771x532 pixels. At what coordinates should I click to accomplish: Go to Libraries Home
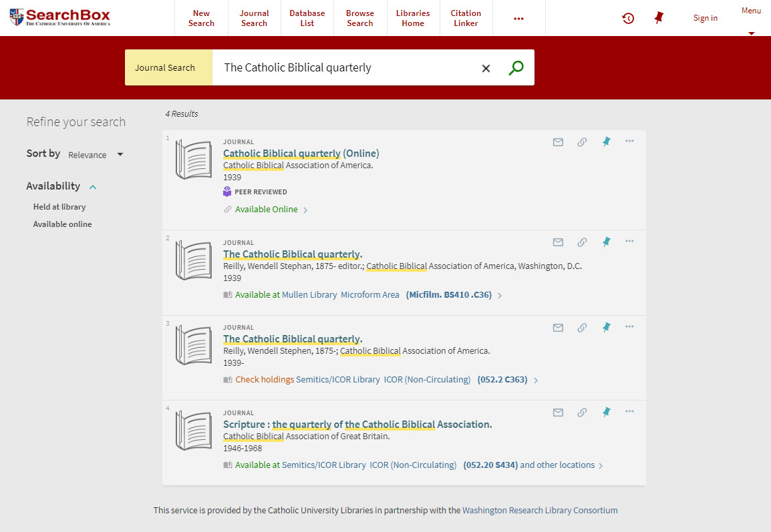(x=413, y=18)
